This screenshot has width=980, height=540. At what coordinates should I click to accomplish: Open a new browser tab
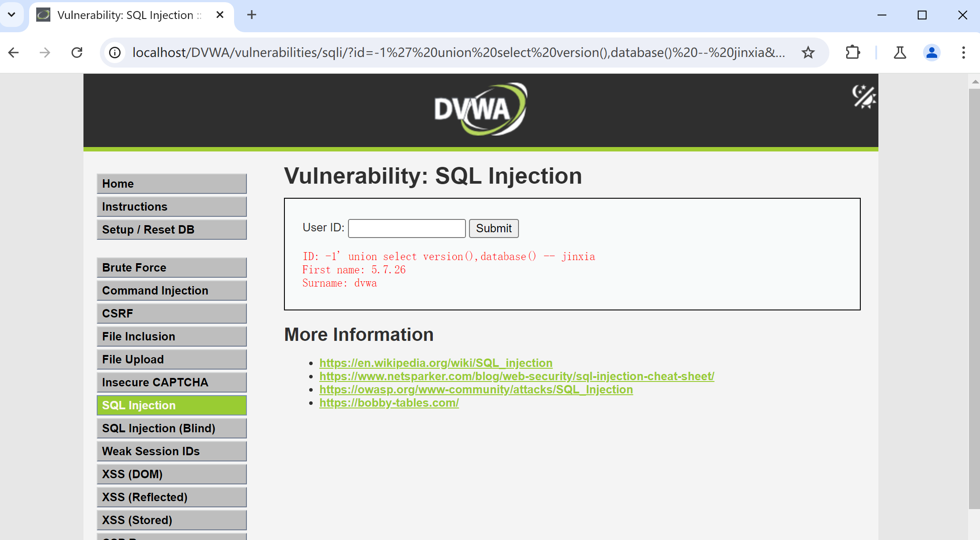pyautogui.click(x=251, y=15)
